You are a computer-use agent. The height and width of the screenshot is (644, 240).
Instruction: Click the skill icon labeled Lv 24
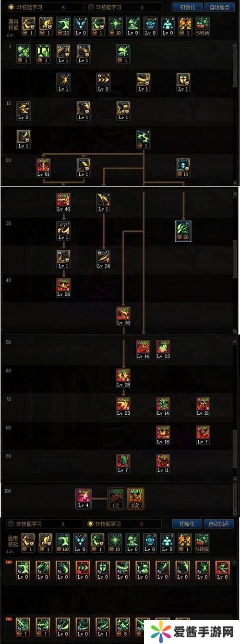pyautogui.click(x=103, y=259)
